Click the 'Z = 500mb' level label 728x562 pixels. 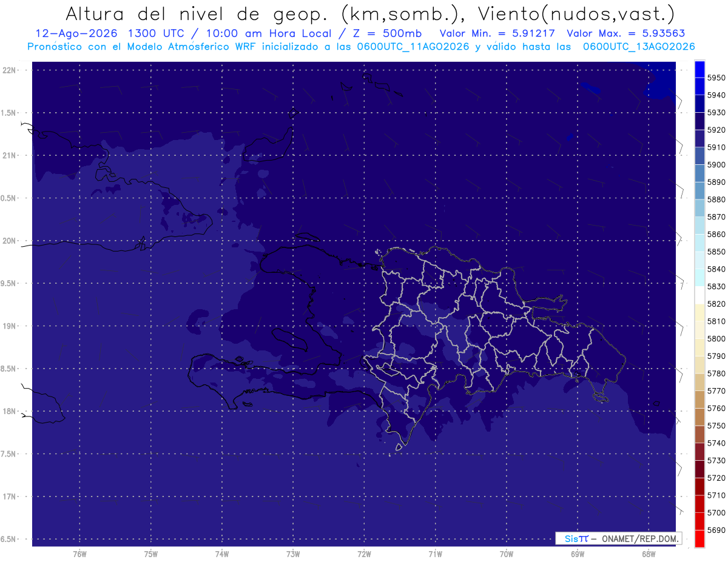point(388,33)
